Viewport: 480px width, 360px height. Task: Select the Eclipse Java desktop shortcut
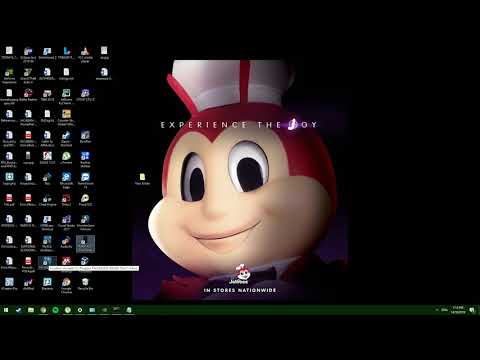28,54
